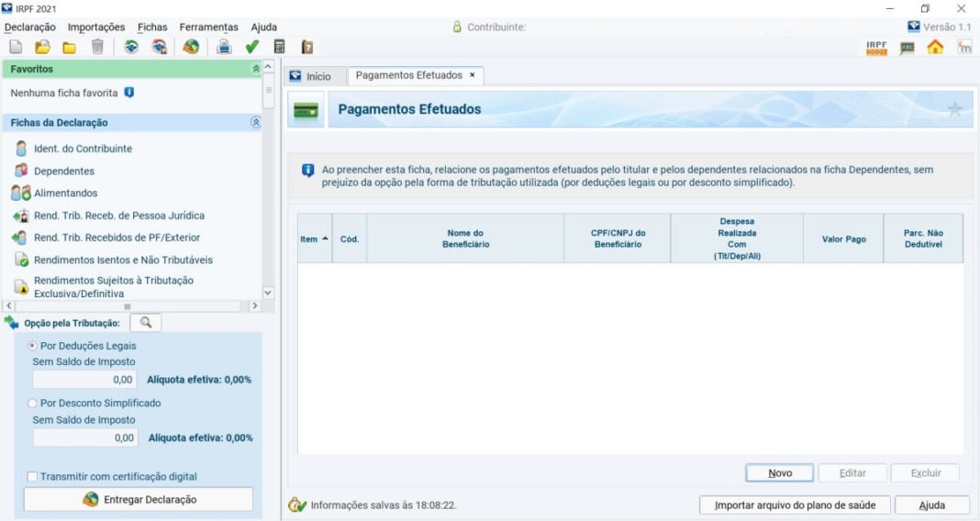Click the CPF/CNPJ do Beneficiário column header
This screenshot has width=980, height=521.
tap(618, 238)
